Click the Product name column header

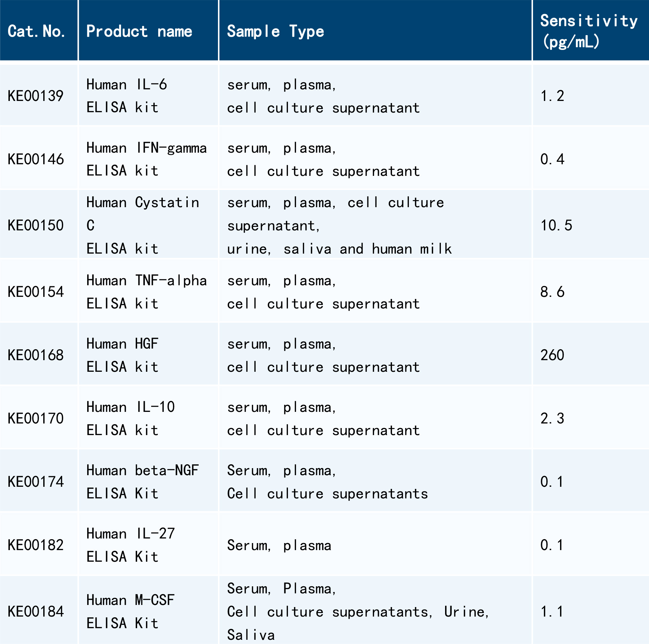139,31
